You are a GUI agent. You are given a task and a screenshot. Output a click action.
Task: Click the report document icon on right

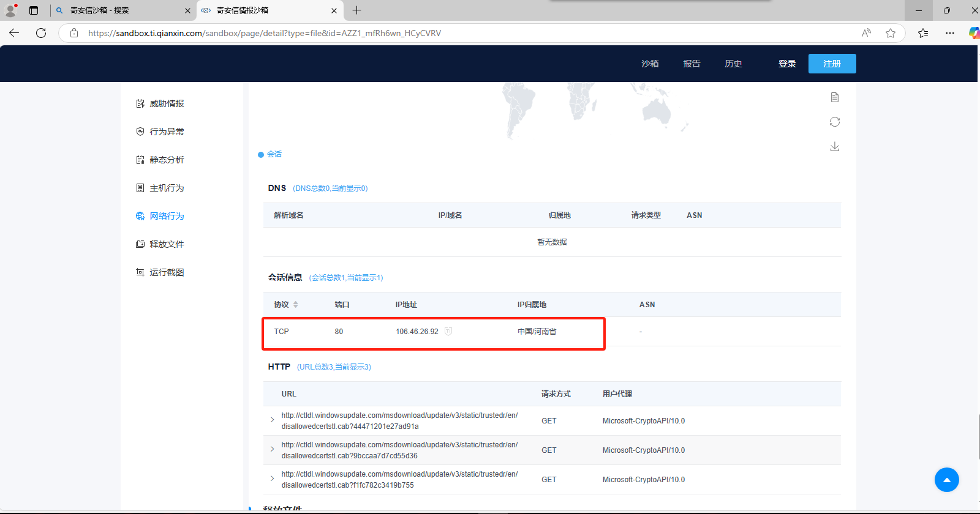pyautogui.click(x=834, y=97)
